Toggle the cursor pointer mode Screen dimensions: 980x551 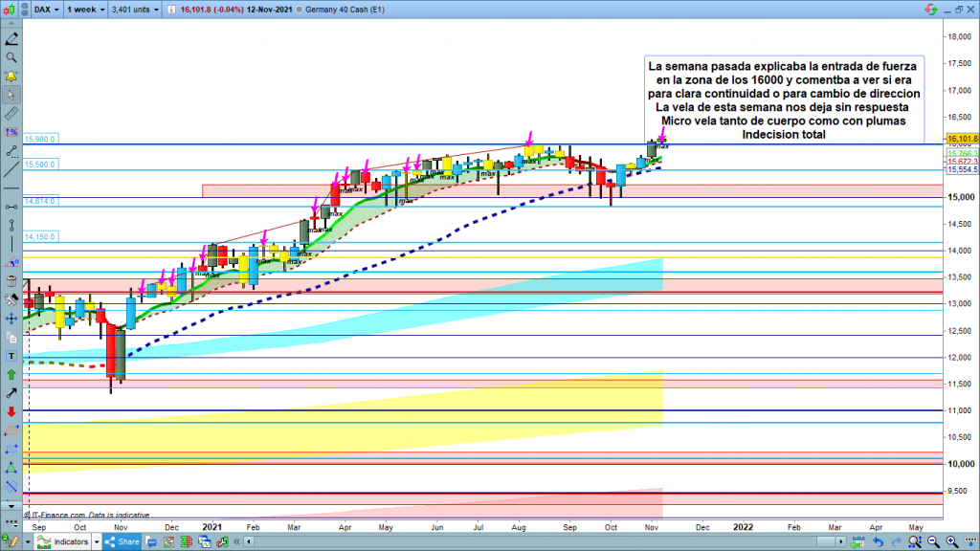(11, 95)
